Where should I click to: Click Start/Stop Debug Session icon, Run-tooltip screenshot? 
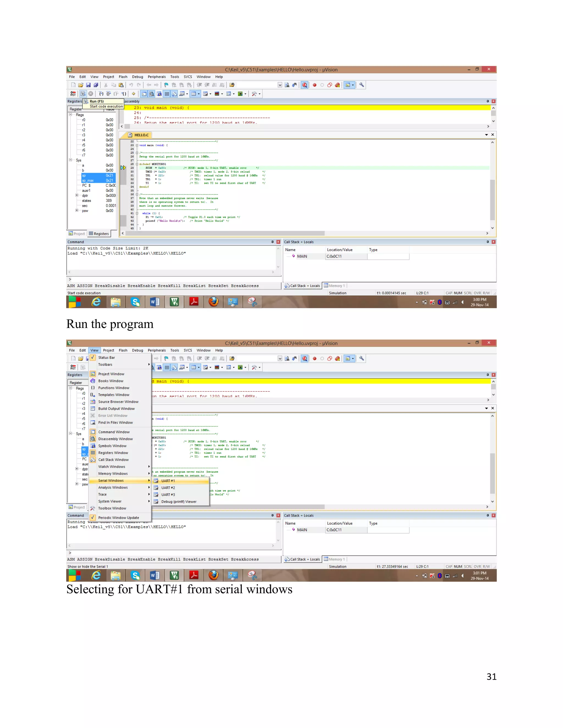click(x=305, y=85)
